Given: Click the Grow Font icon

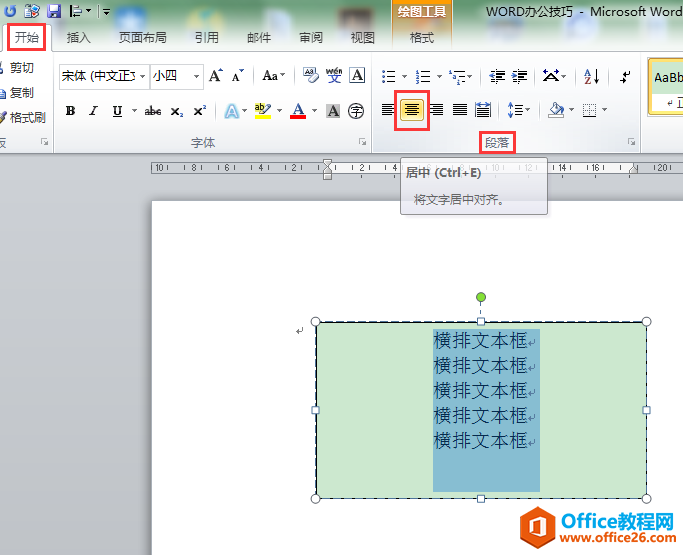Looking at the screenshot, I should [215, 76].
